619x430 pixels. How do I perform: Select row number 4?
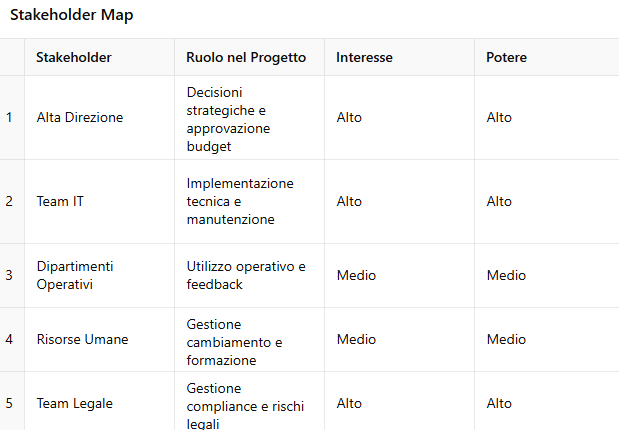9,339
